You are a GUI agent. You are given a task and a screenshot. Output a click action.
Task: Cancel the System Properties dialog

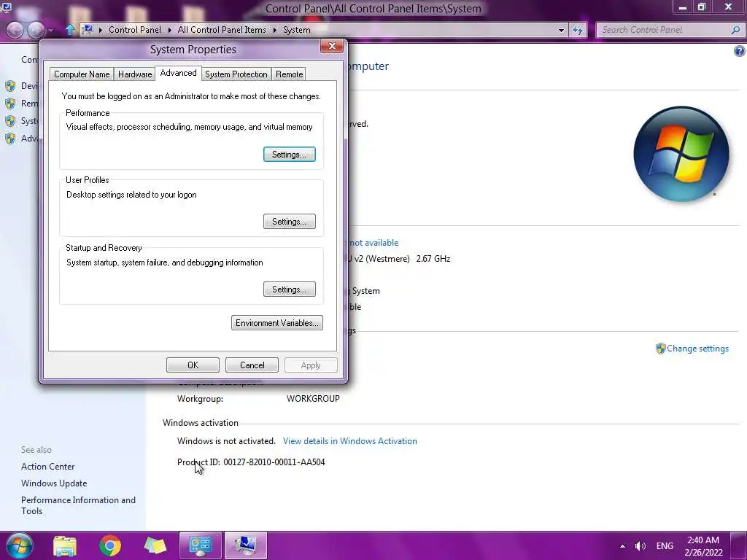[252, 365]
